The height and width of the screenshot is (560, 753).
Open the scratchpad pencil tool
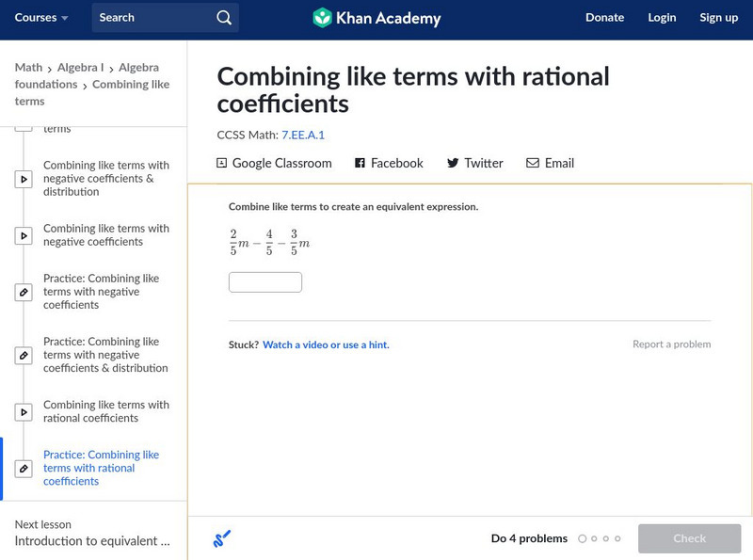point(222,539)
